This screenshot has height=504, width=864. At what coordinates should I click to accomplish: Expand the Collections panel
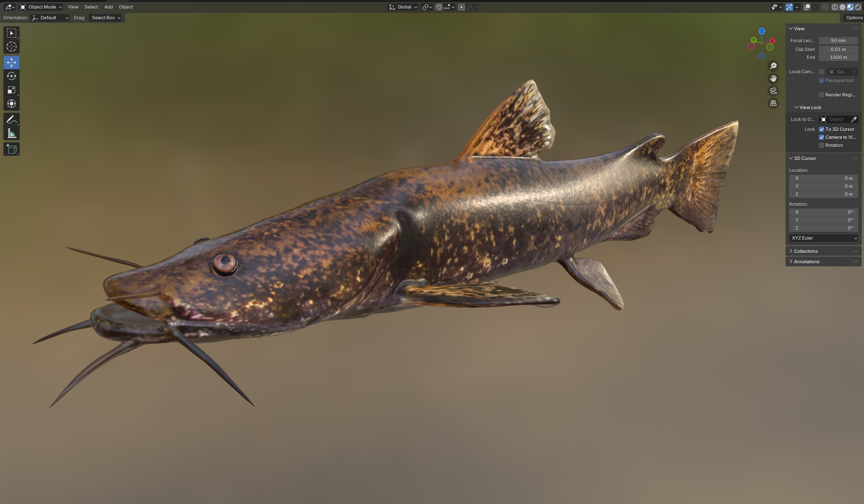pos(805,251)
